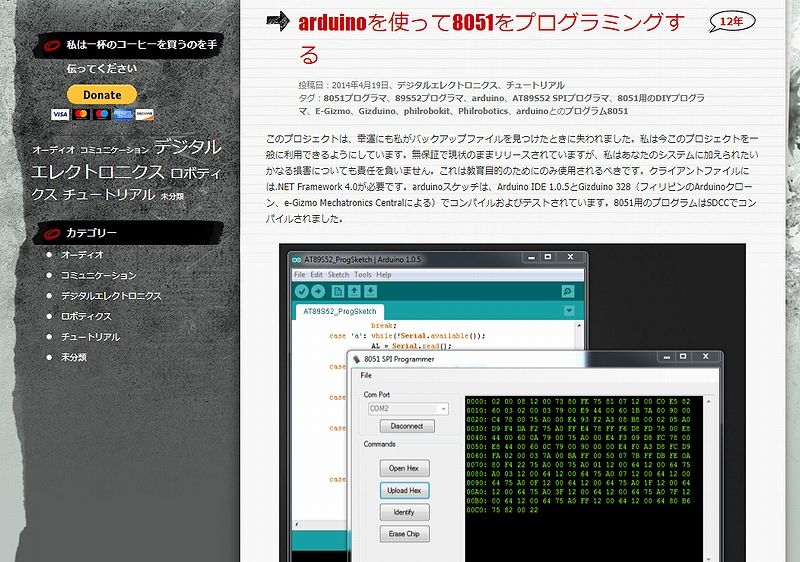Click the Arduino Upload arrow icon
The image size is (800, 562).
pos(318,291)
